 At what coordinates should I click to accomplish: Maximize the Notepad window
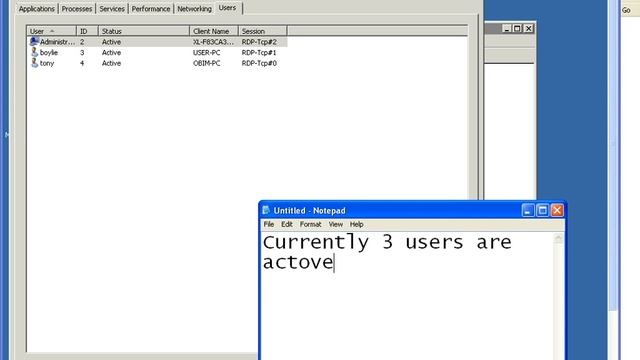pos(542,211)
